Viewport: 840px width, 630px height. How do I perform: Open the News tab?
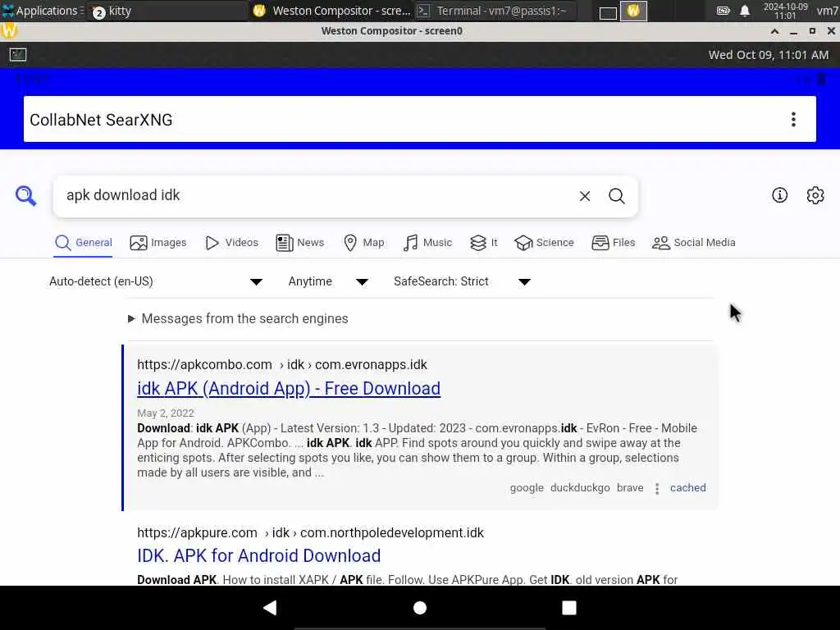pos(299,243)
